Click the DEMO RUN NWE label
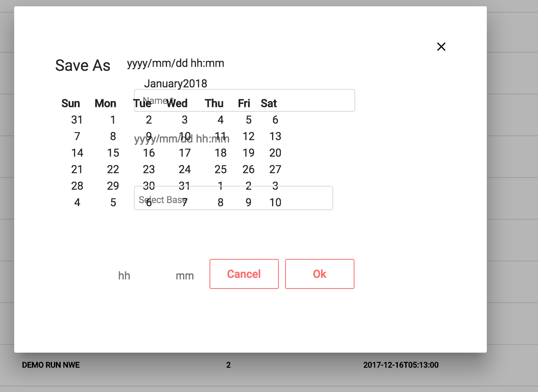Image resolution: width=538 pixels, height=392 pixels. click(x=50, y=365)
